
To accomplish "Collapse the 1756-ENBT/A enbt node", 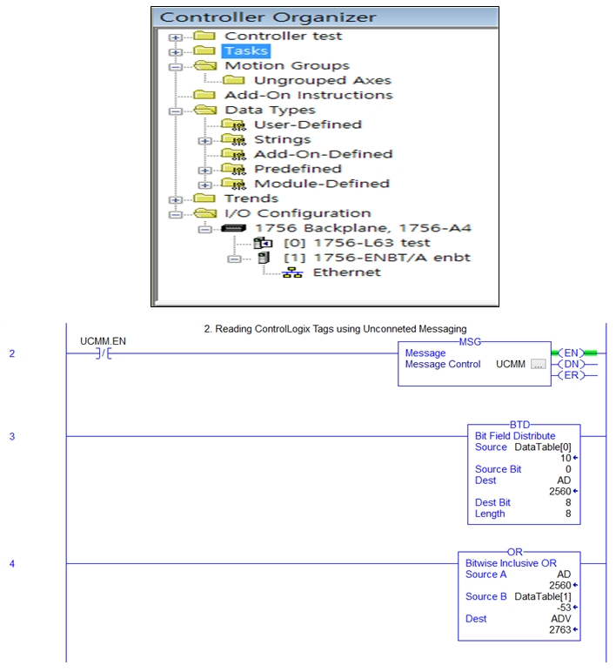I will [x=234, y=259].
